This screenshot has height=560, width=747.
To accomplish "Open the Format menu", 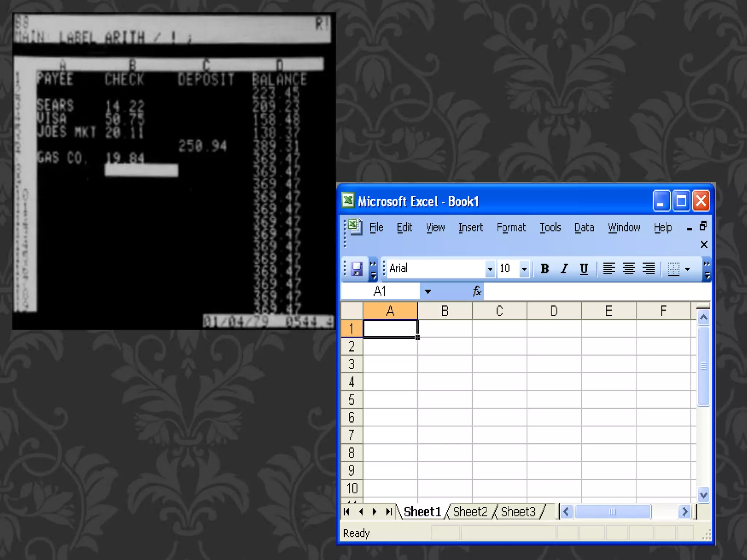I will (x=511, y=227).
